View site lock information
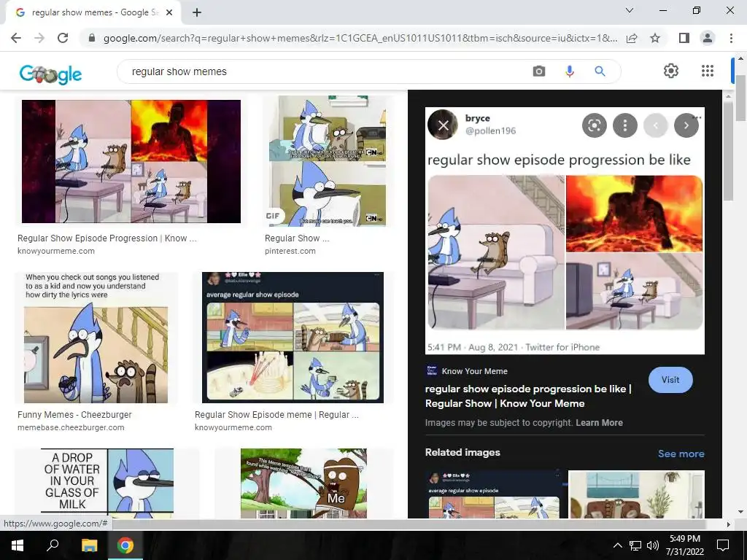 pos(92,38)
